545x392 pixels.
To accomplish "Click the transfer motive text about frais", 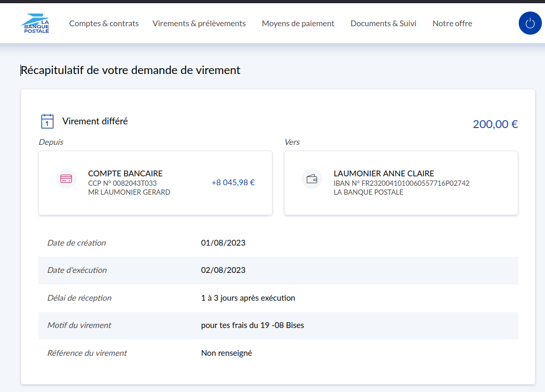I will (x=252, y=325).
